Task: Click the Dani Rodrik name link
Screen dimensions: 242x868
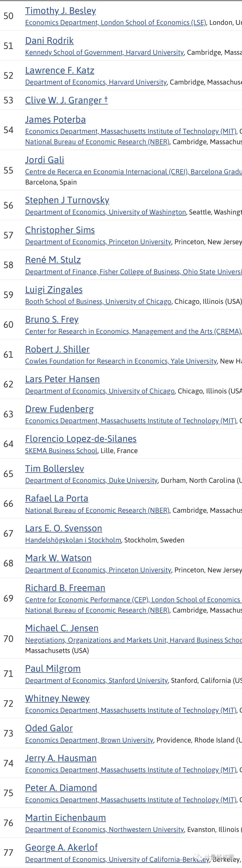Action: coord(49,41)
